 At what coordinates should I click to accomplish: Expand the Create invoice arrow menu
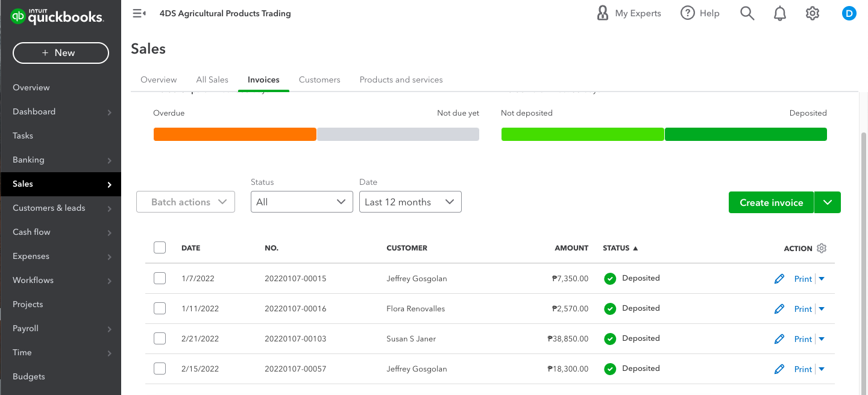click(828, 202)
